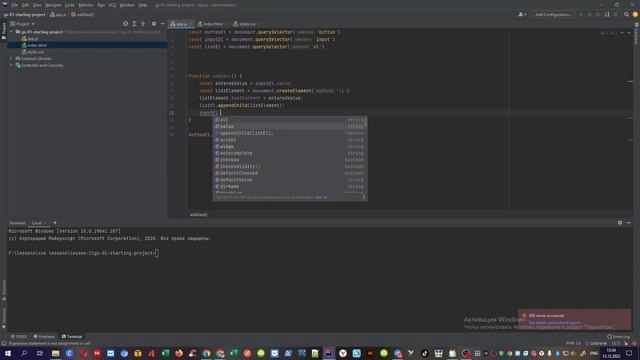Expand the Scratches and Consoles node

click(11, 65)
